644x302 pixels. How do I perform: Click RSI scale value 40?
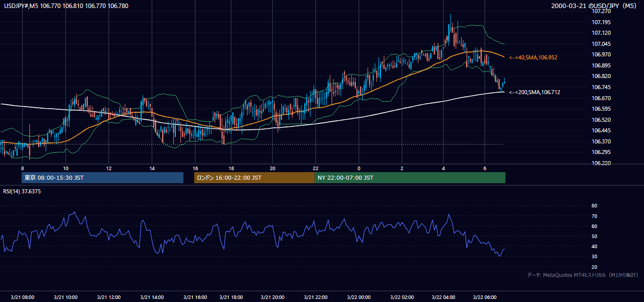coord(594,246)
